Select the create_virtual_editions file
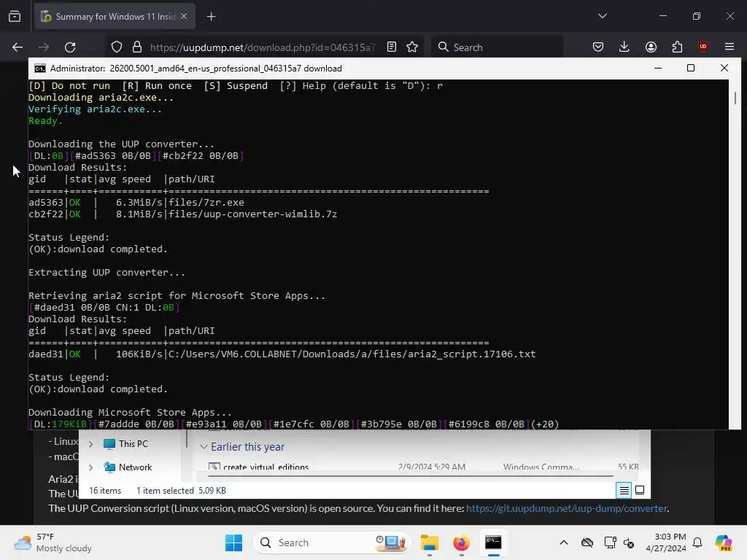Viewport: 747px width, 560px height. click(x=266, y=467)
